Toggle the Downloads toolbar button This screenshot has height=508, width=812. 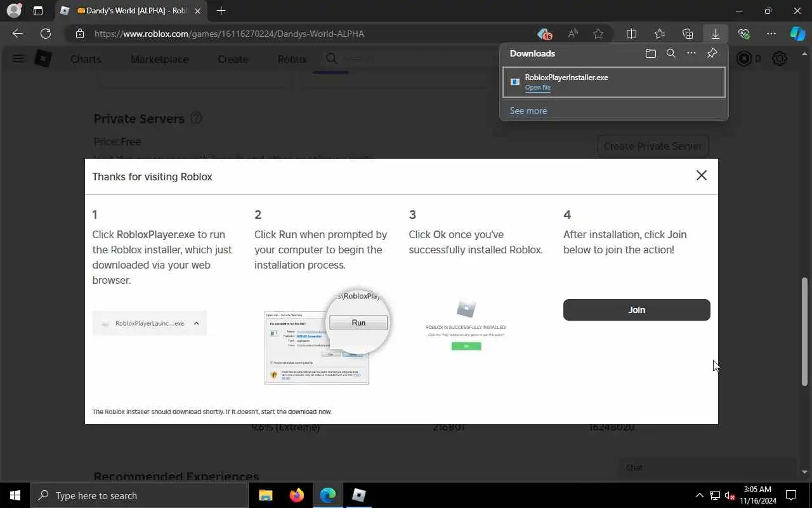[716, 34]
